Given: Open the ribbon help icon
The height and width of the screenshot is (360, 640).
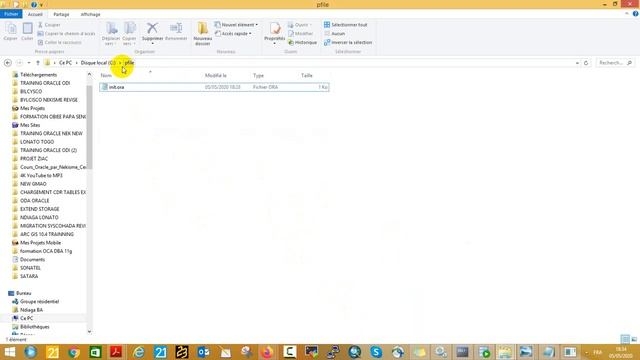Looking at the screenshot, I should (x=635, y=14).
